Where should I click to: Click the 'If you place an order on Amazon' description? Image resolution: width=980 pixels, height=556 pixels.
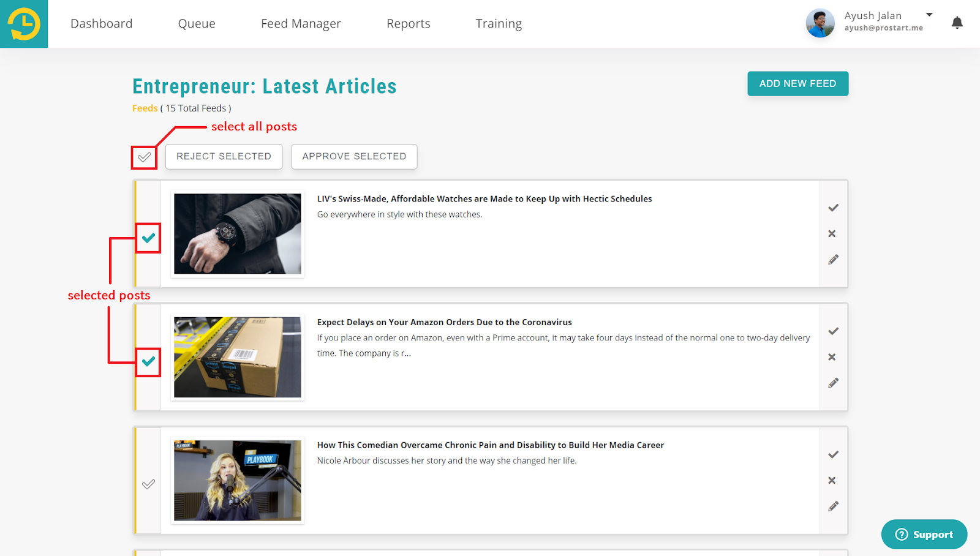coord(563,345)
